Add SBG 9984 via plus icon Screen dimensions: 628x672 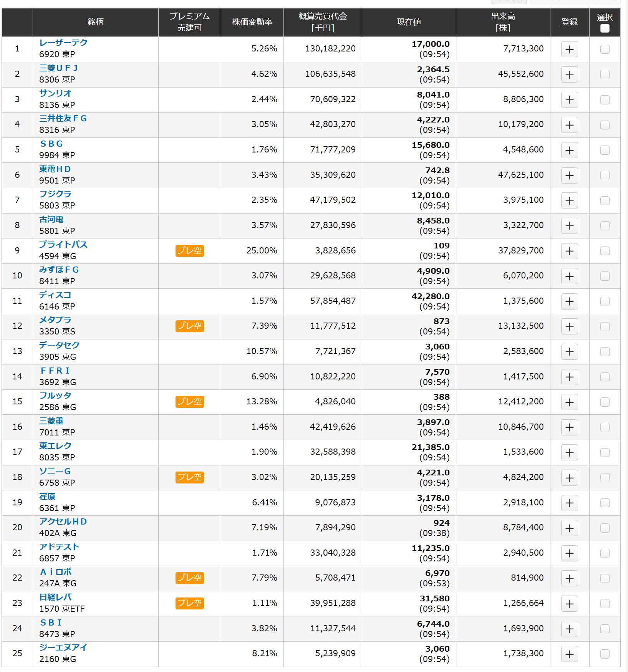[569, 150]
